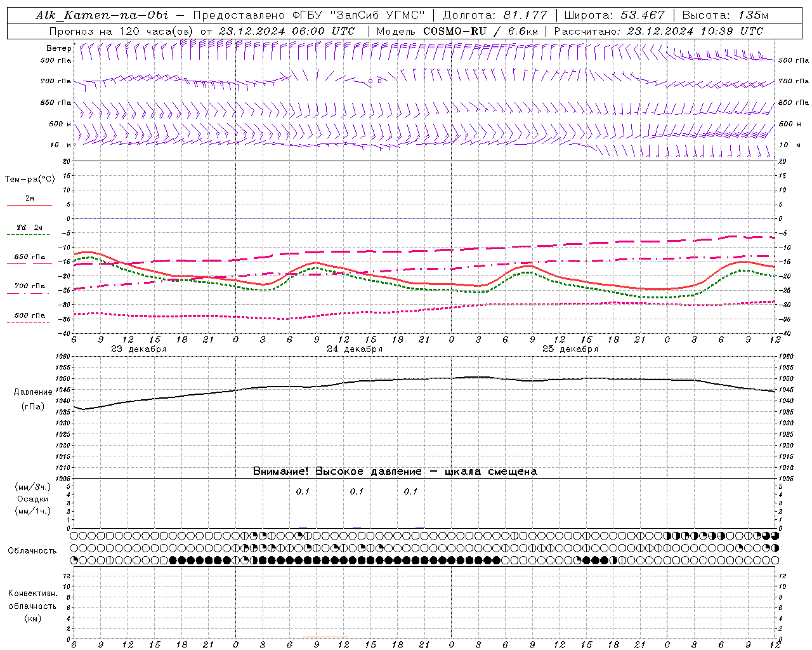The height and width of the screenshot is (650, 812).
Task: Click the longitude value Долгота: 81.177
Action: (495, 15)
